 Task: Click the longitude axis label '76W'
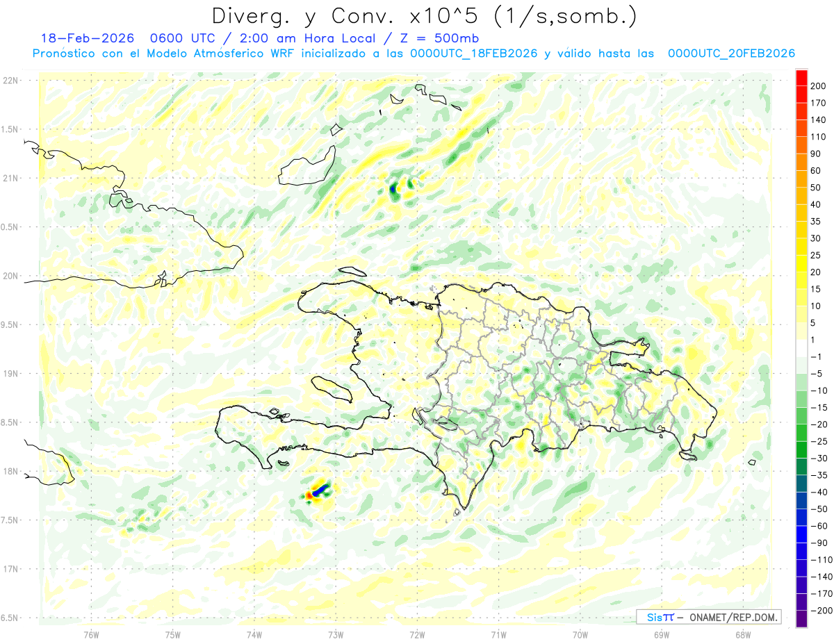coord(91,634)
